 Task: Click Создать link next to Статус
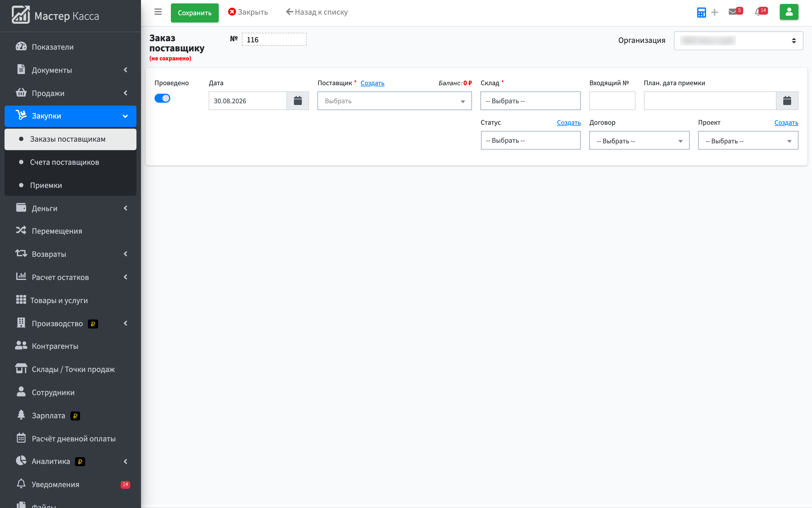pyautogui.click(x=569, y=123)
